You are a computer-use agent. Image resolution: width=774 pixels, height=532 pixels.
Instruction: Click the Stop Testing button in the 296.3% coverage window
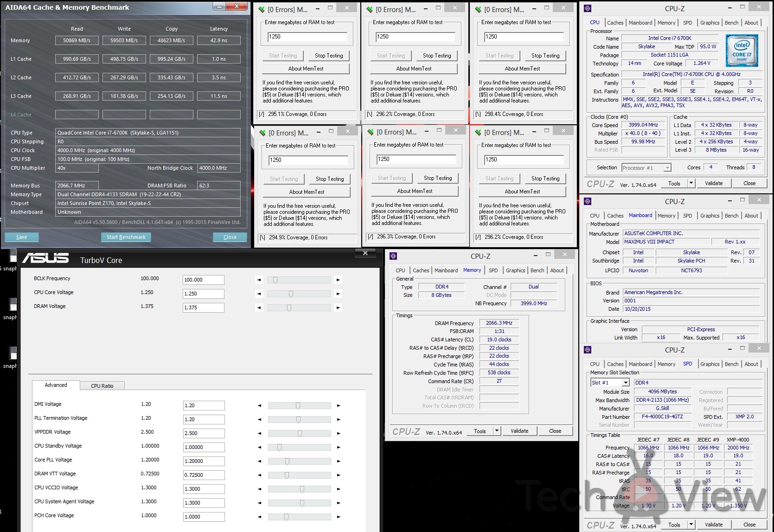[x=438, y=178]
